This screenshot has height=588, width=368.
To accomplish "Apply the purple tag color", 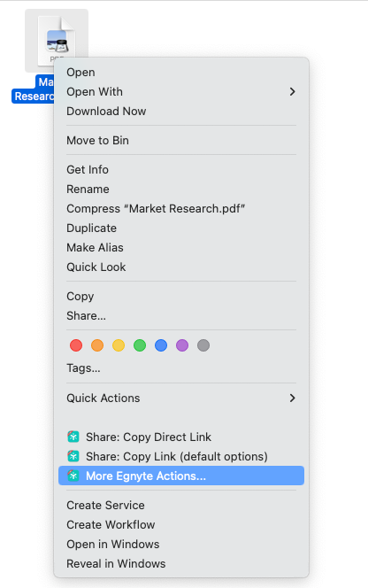I will (x=182, y=345).
